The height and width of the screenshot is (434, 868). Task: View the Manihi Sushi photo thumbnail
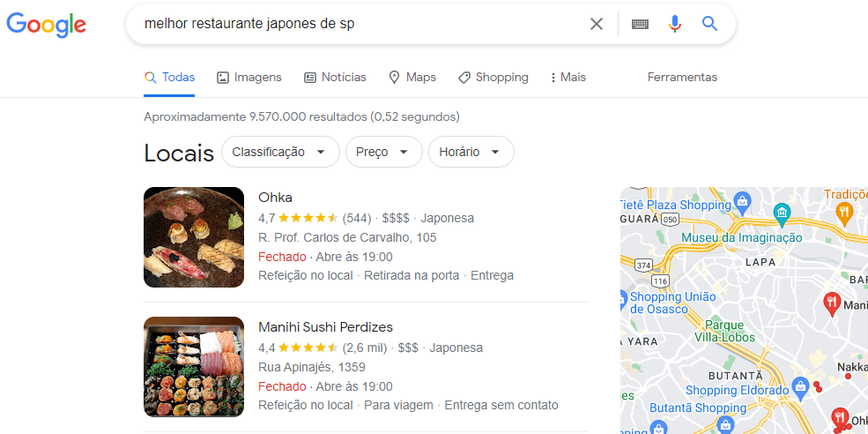coord(194,367)
